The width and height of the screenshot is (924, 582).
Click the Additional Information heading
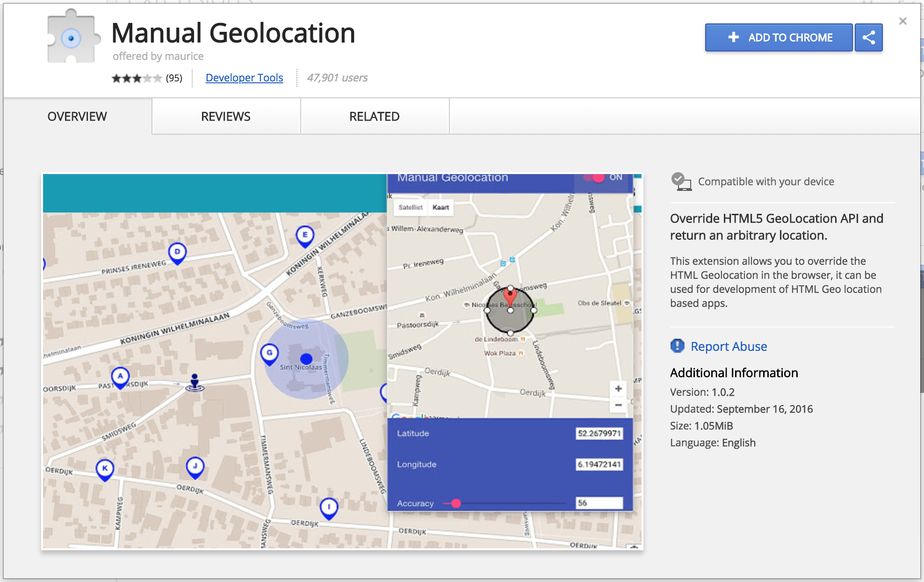(734, 373)
